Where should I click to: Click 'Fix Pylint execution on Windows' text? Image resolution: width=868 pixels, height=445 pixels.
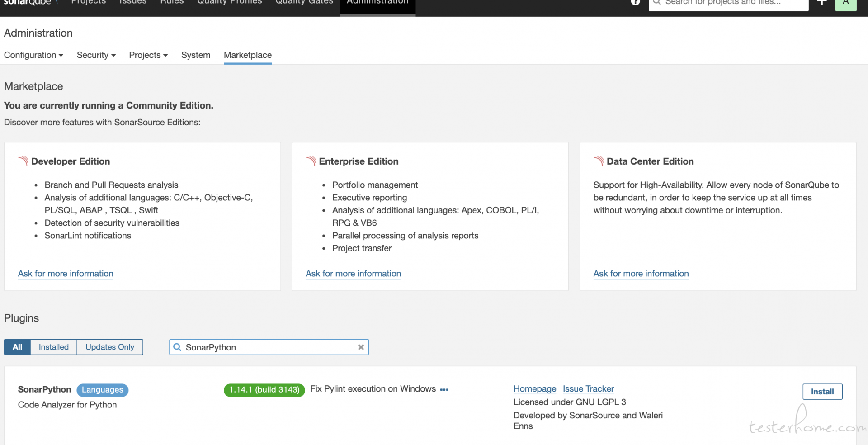(x=373, y=389)
